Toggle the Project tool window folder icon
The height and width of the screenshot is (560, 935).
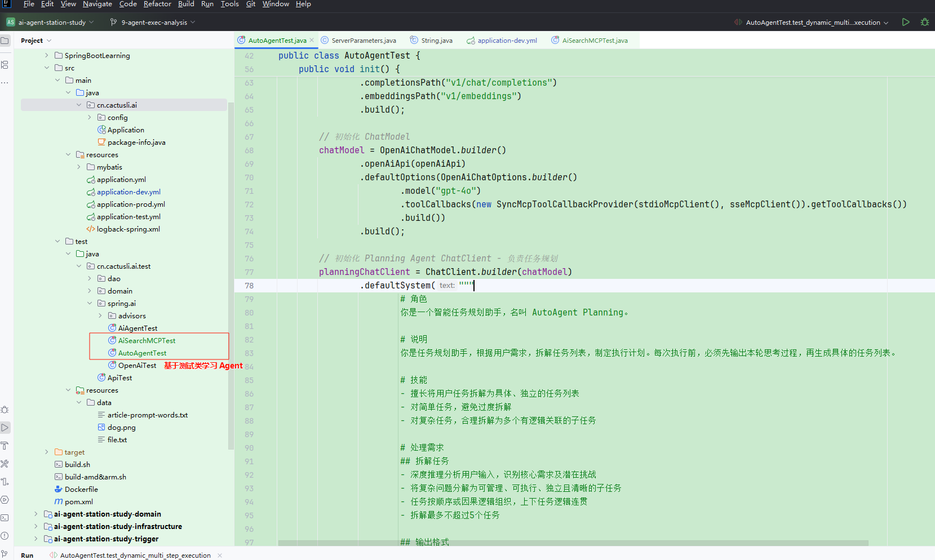pos(5,41)
